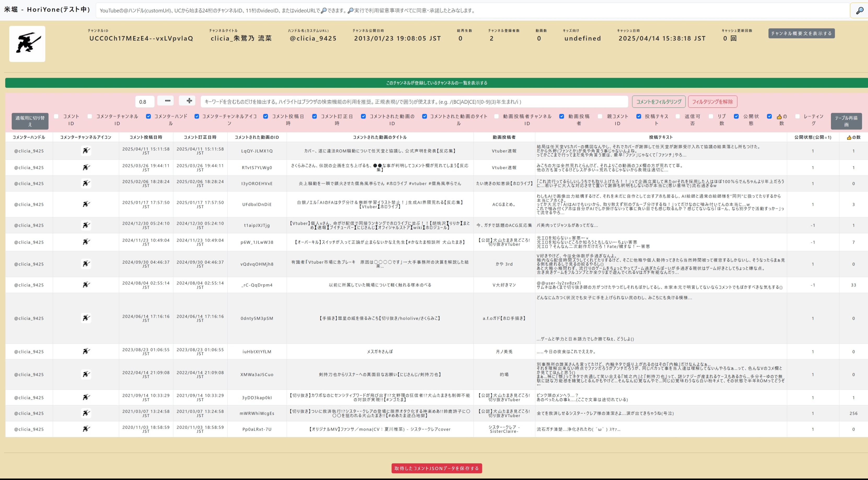868x480 pixels.
Task: Uncheck the 公開状態 checkbox
Action: coord(736,116)
